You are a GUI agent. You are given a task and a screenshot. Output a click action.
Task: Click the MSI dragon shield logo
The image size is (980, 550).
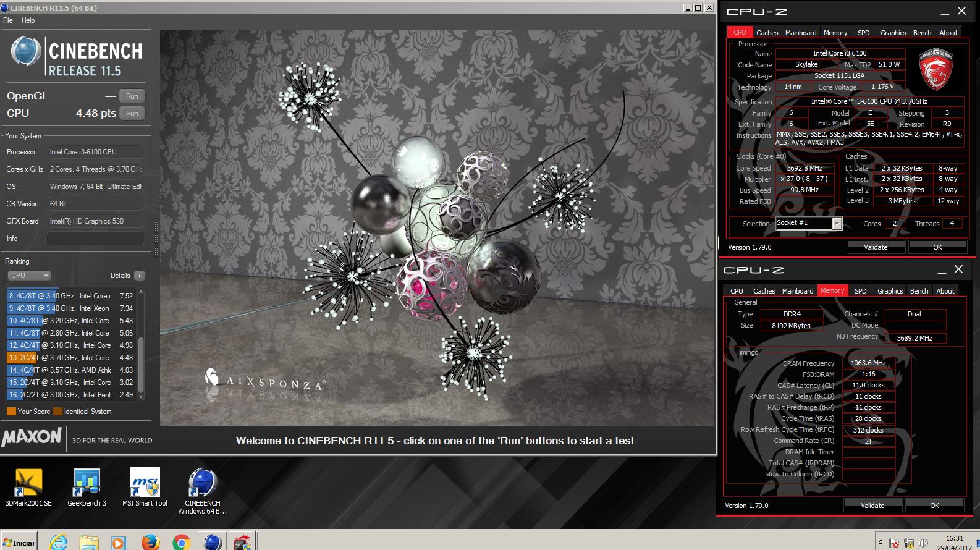[936, 69]
